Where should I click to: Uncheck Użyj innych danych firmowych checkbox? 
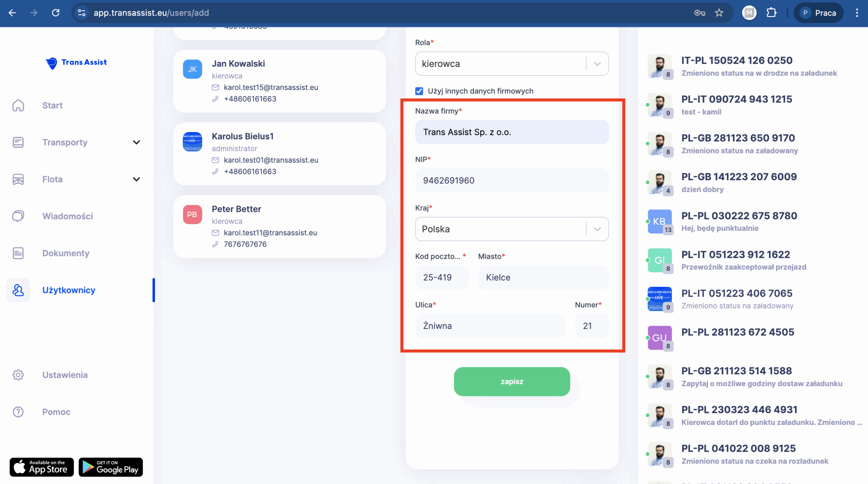[419, 91]
